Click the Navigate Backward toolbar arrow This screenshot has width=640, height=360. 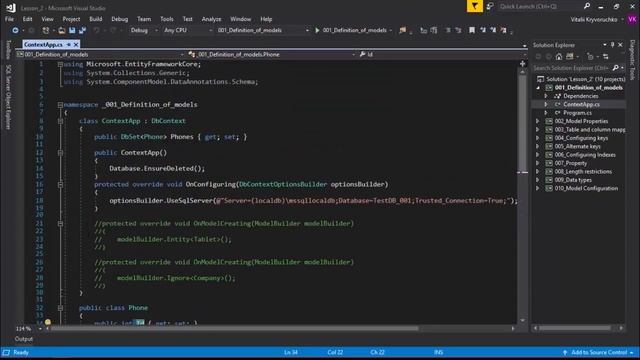(15, 30)
